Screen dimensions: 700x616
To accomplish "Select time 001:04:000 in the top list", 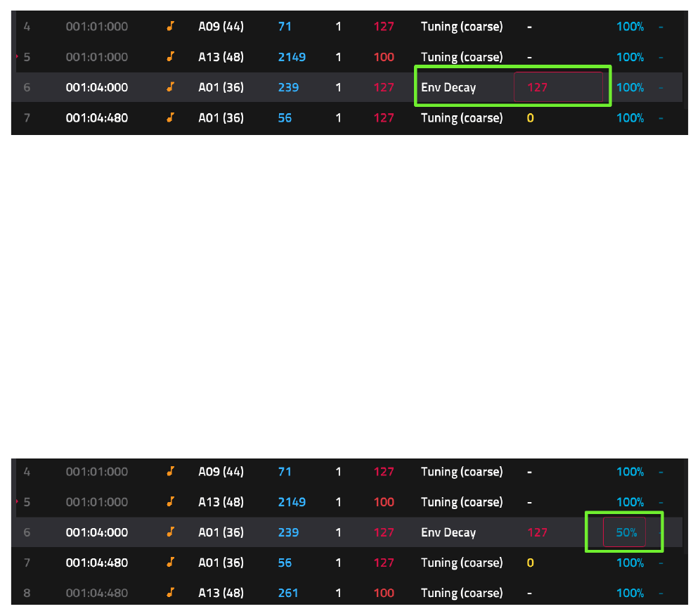I will point(97,88).
